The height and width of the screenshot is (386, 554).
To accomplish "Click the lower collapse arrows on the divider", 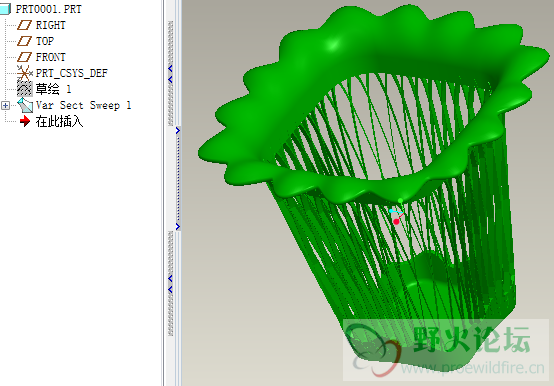I will tap(170, 284).
